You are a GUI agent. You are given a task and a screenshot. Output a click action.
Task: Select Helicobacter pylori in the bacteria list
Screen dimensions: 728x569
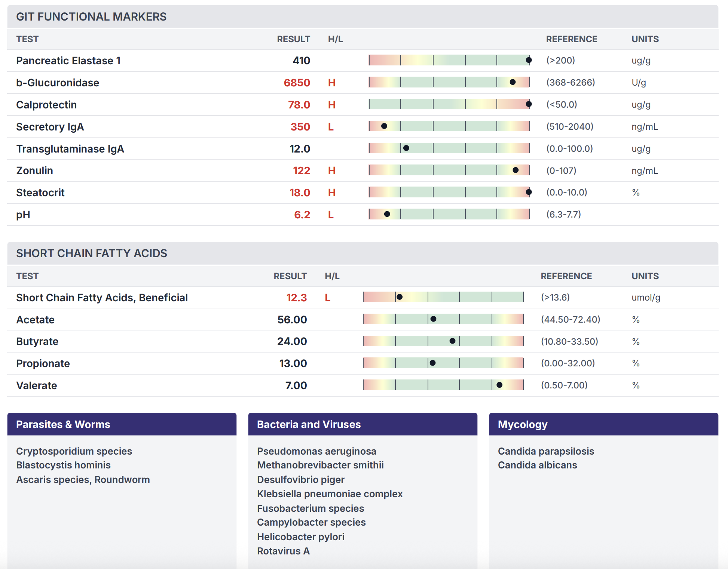300,537
